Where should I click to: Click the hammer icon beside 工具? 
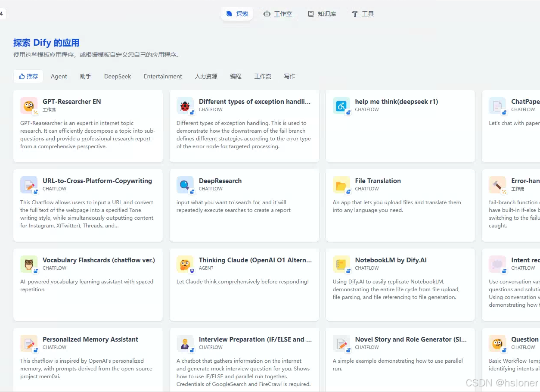click(x=355, y=14)
